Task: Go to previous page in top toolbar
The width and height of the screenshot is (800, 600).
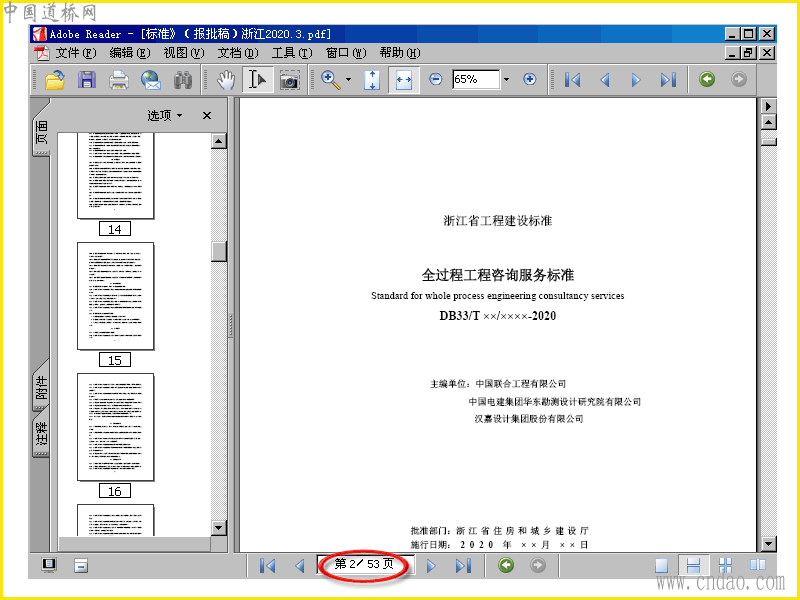Action: click(x=605, y=80)
